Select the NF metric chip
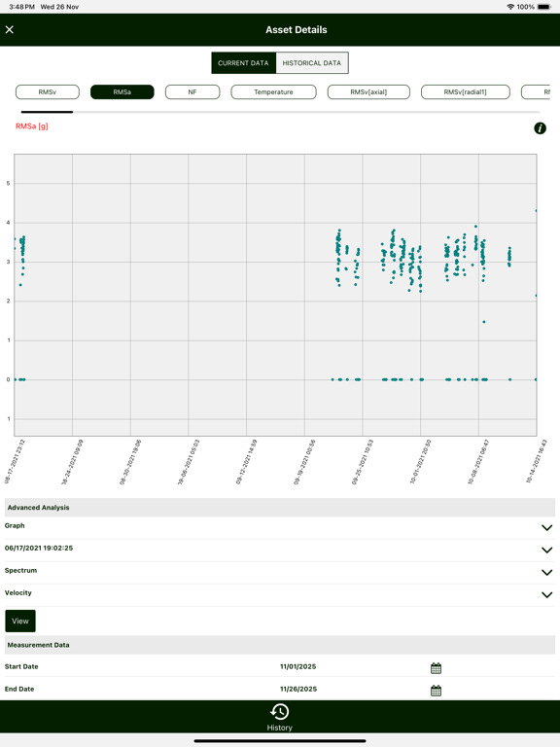560x747 pixels. coord(192,92)
